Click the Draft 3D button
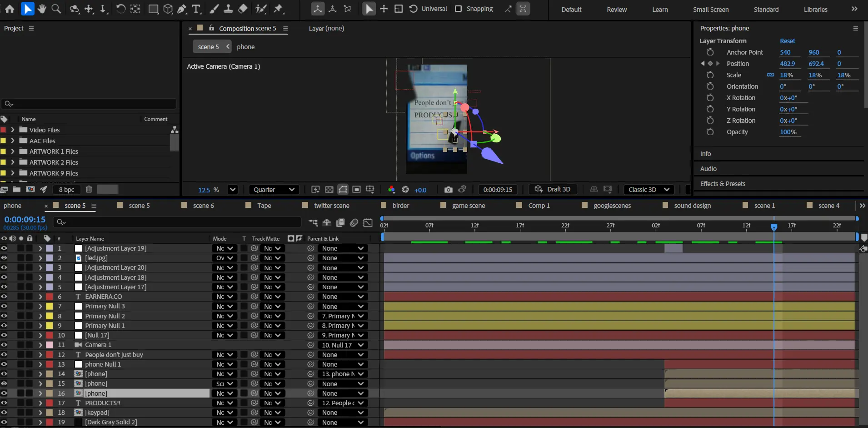 [553, 189]
